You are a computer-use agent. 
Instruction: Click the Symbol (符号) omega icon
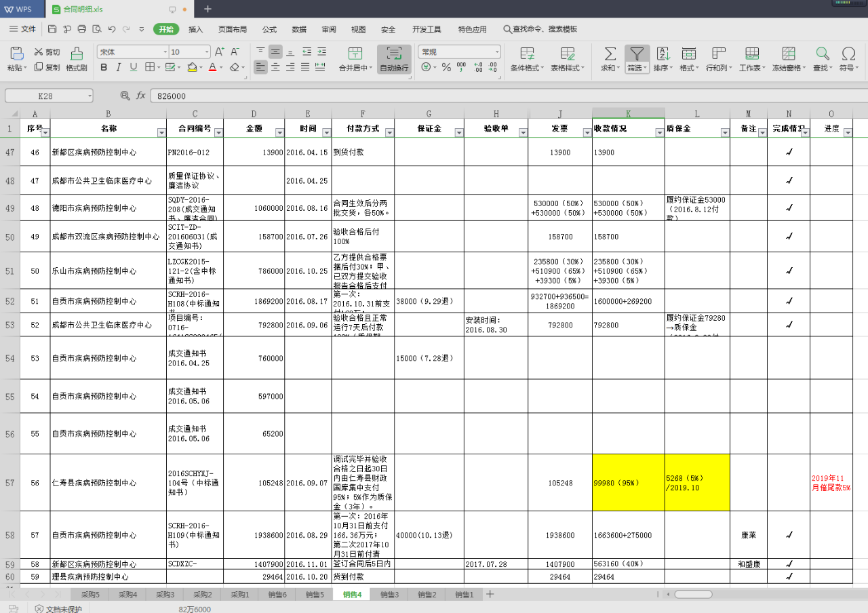(848, 54)
